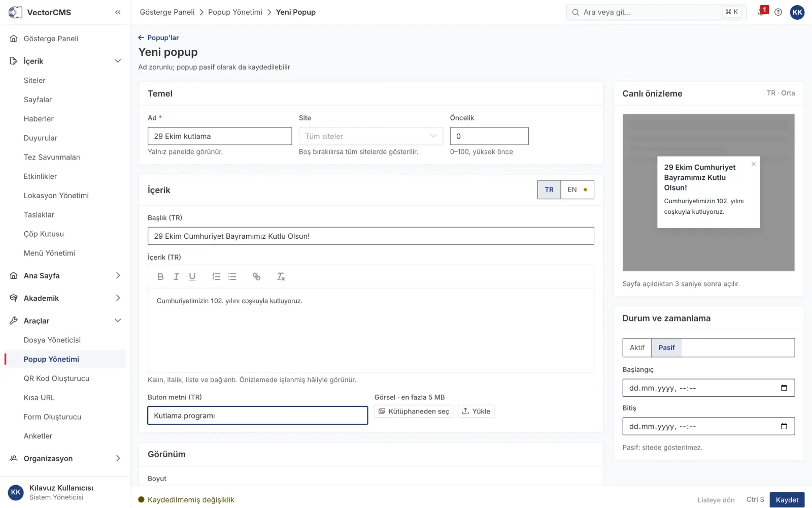Screen dimensions: 812x508
Task: Switch content language to TR
Action: coord(549,189)
